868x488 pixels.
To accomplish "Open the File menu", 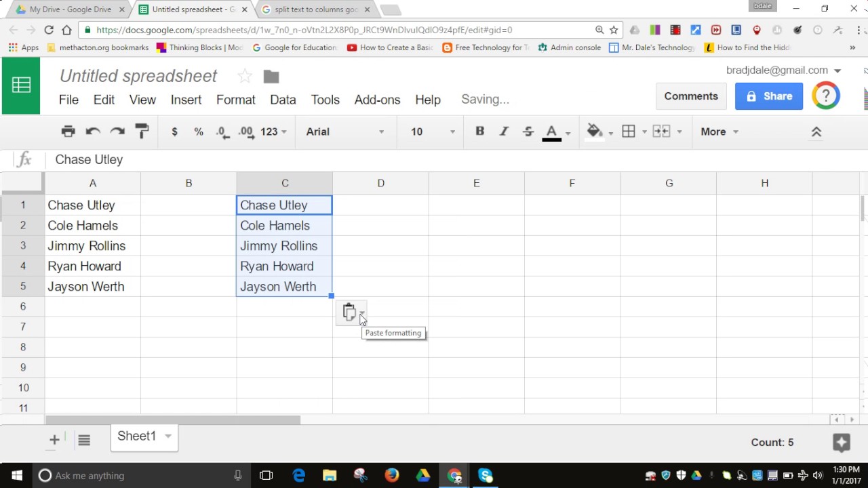I will click(68, 100).
